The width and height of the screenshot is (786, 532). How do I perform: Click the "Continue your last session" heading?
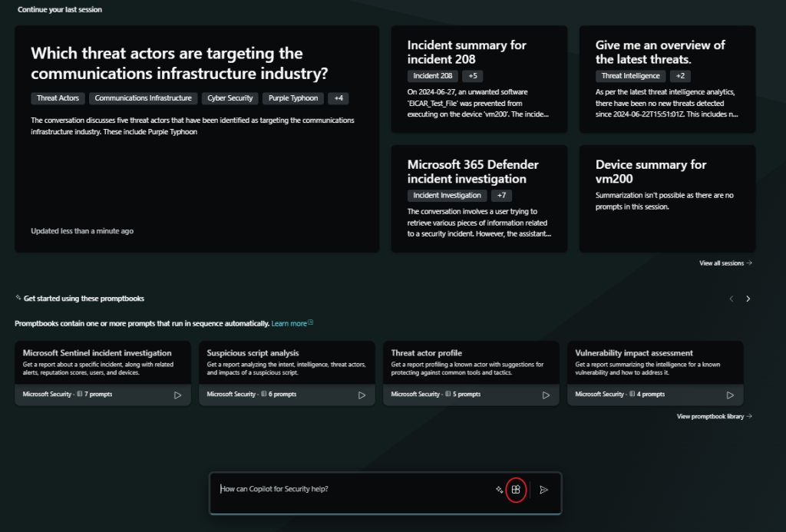60,9
